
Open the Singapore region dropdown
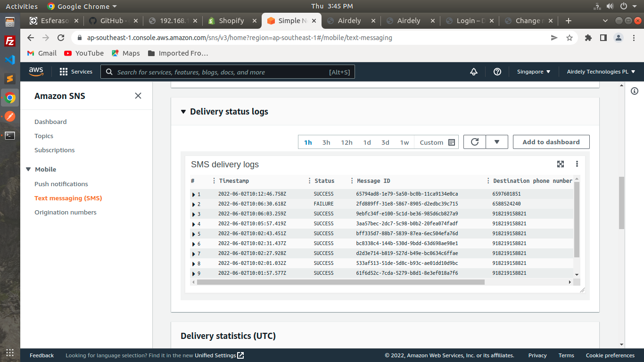click(x=533, y=72)
